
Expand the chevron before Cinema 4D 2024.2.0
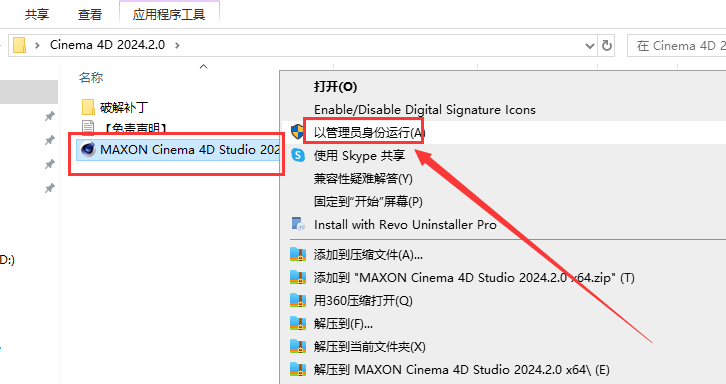click(38, 45)
